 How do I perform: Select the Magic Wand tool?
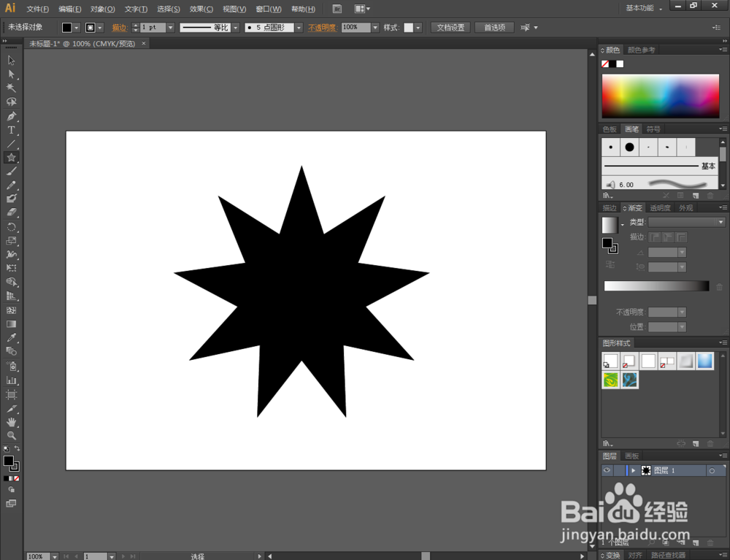[x=11, y=88]
